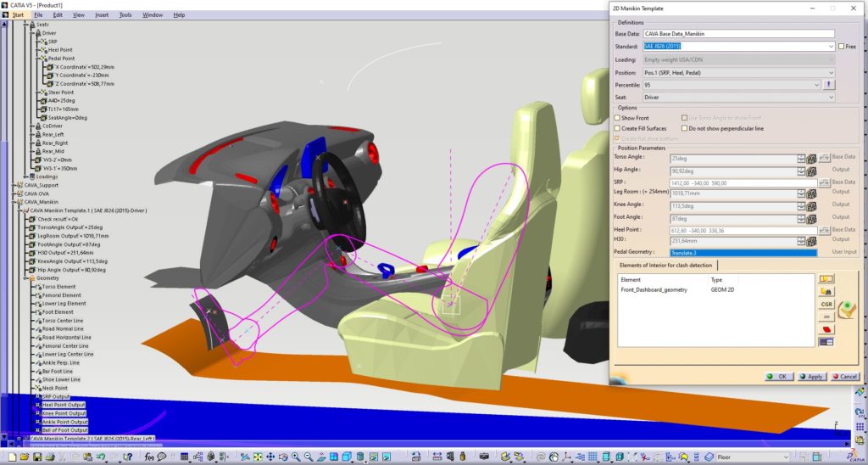The height and width of the screenshot is (465, 868).
Task: Click the Print icon in bottom toolbar
Action: pyautogui.click(x=50, y=457)
